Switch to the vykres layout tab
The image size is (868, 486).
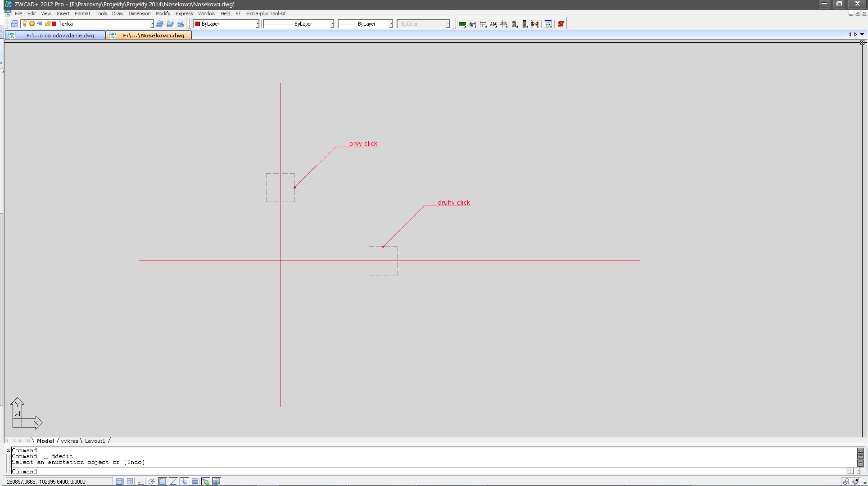pos(69,441)
